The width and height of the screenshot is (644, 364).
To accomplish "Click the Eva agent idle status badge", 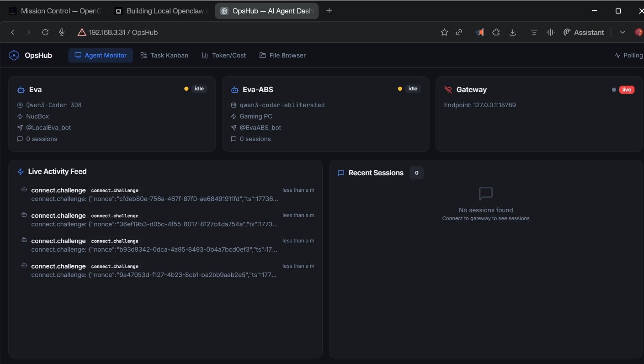I will 199,89.
